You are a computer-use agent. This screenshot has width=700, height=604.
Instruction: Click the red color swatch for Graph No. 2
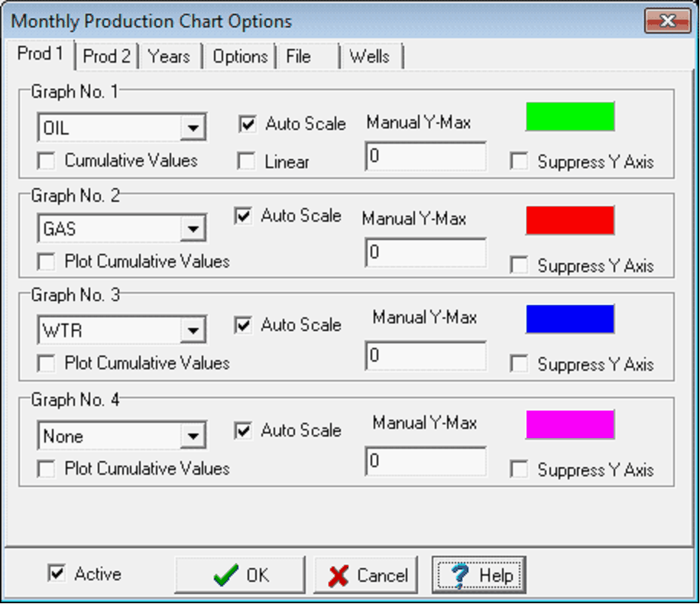570,220
